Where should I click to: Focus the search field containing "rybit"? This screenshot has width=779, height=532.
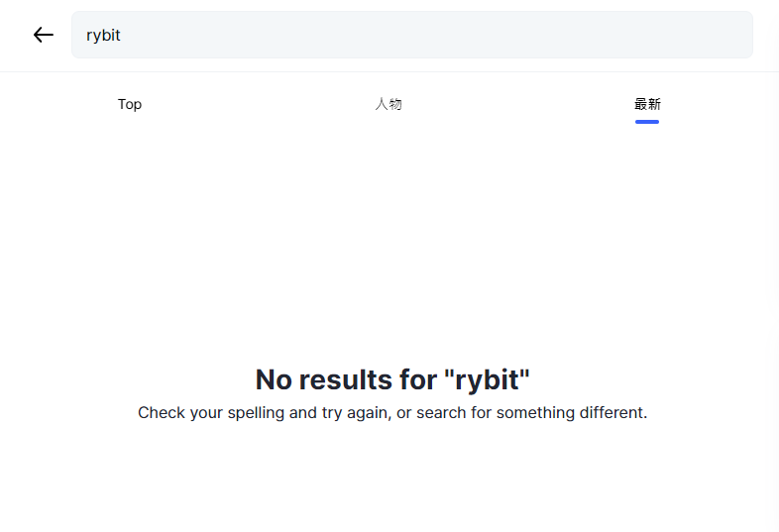pyautogui.click(x=411, y=35)
